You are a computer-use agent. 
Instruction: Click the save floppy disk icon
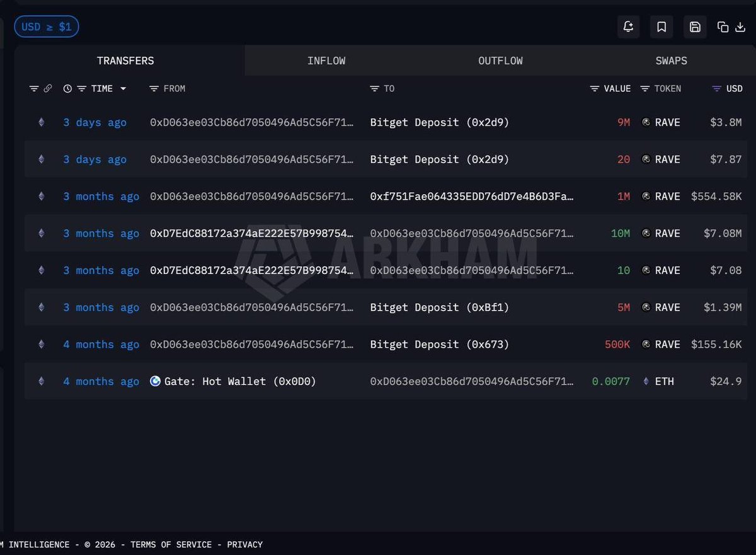(x=695, y=27)
